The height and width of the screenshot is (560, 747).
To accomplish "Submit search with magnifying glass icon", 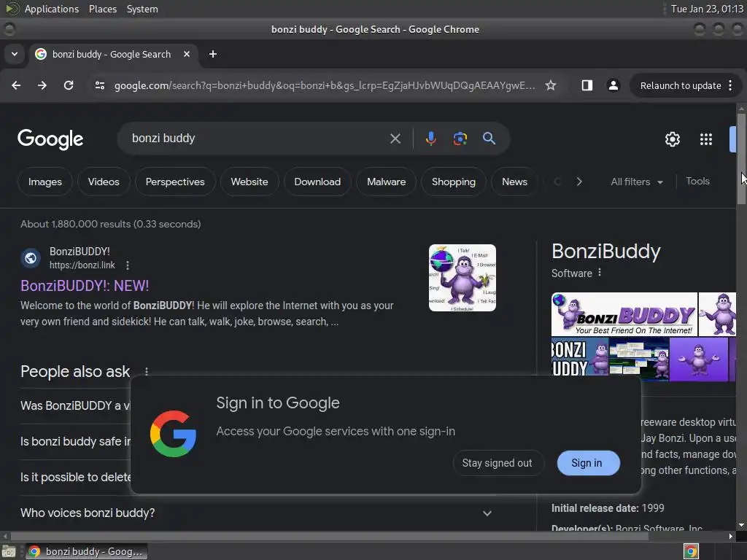I will [489, 139].
